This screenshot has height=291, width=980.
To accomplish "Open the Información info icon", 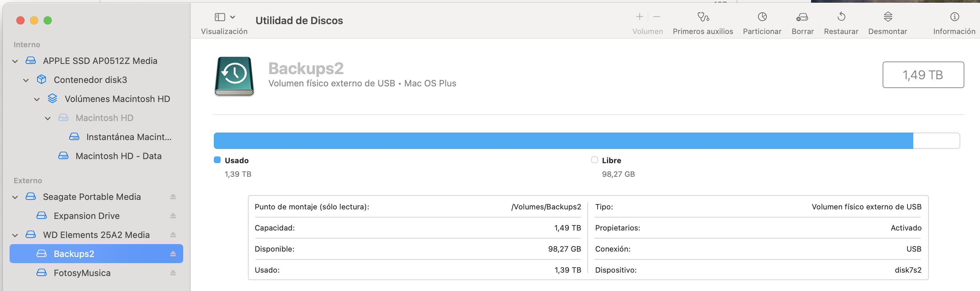I will (x=954, y=17).
